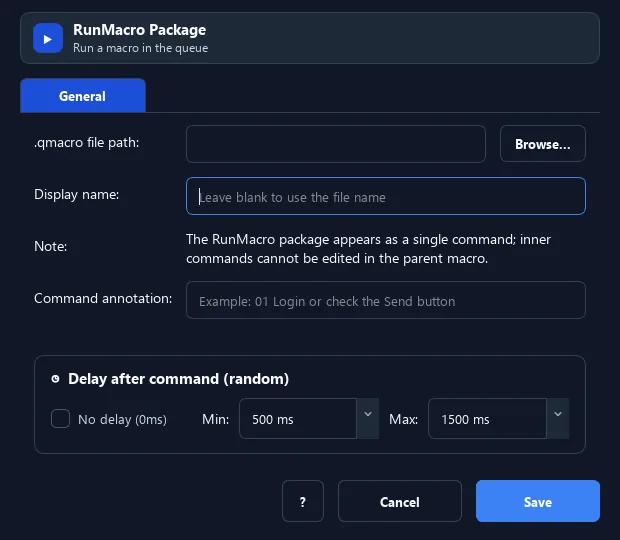
Task: Cancel the RunMacro Package dialog
Action: click(400, 501)
